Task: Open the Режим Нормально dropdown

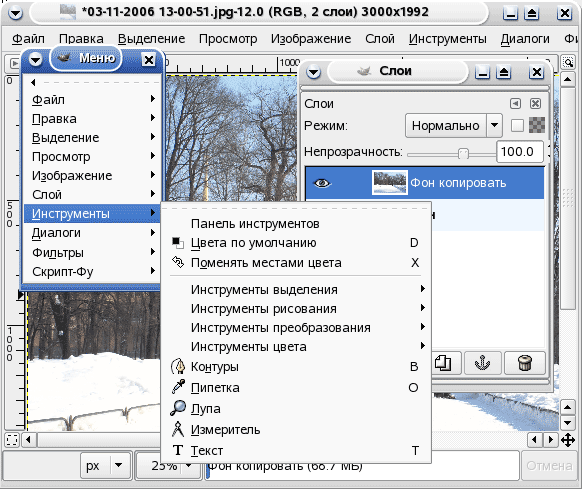Action: [454, 125]
